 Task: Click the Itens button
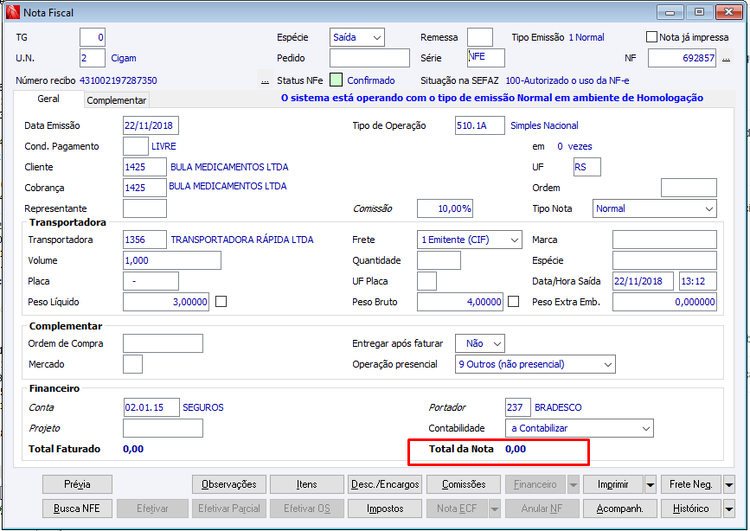coord(307,485)
